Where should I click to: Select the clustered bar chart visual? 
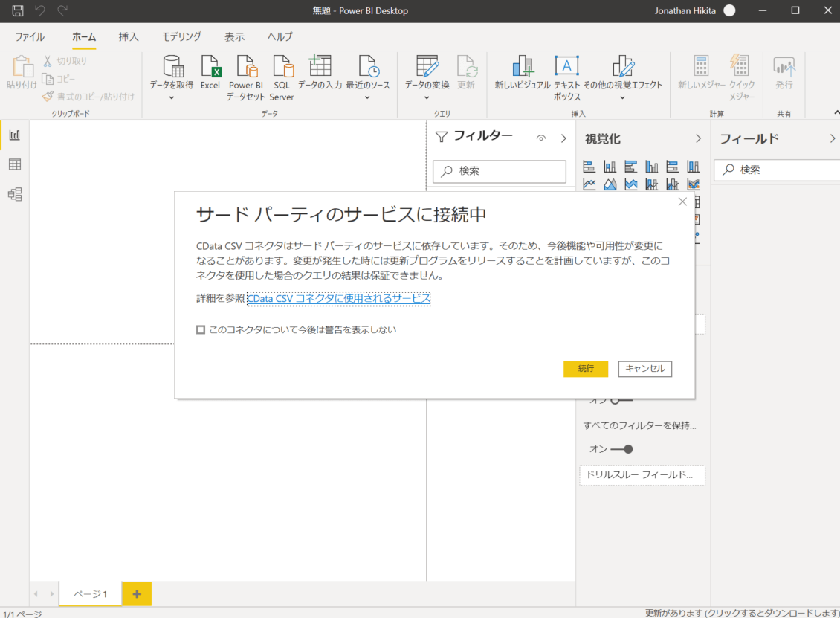pos(630,167)
